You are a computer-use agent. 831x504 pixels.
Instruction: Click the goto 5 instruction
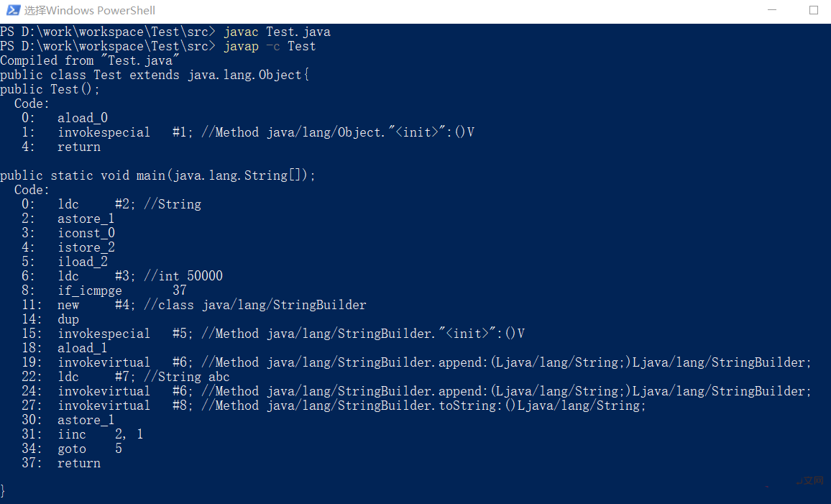click(x=90, y=449)
